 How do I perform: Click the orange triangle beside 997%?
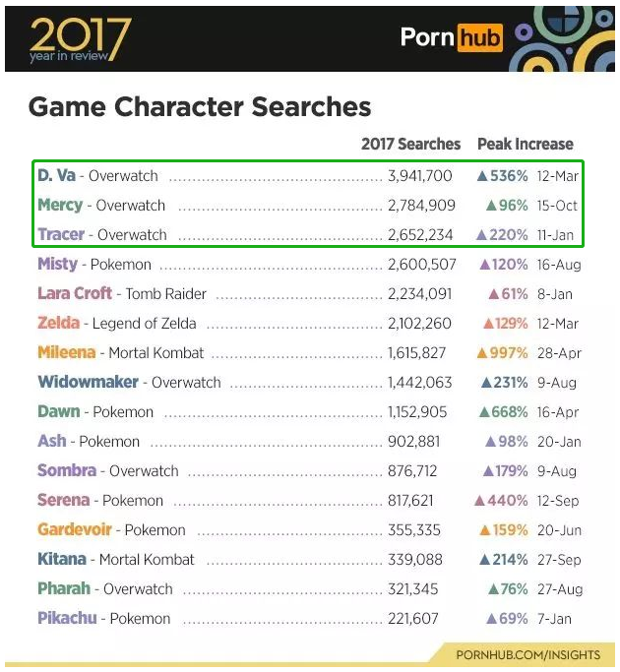click(482, 353)
